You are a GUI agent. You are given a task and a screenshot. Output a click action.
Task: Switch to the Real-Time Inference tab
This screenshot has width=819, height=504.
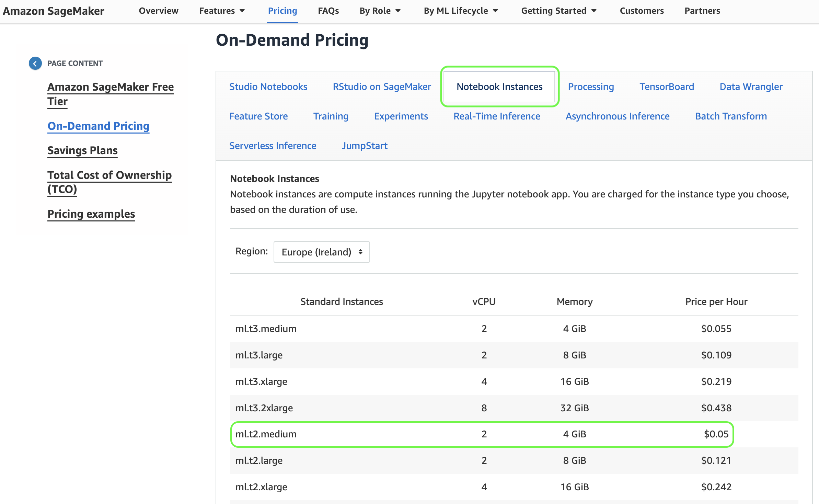(x=497, y=116)
